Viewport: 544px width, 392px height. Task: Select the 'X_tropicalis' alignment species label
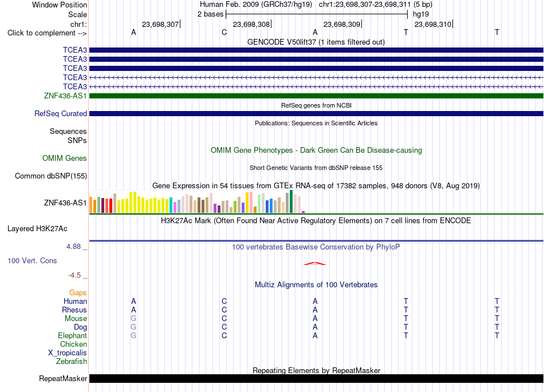[x=68, y=353]
